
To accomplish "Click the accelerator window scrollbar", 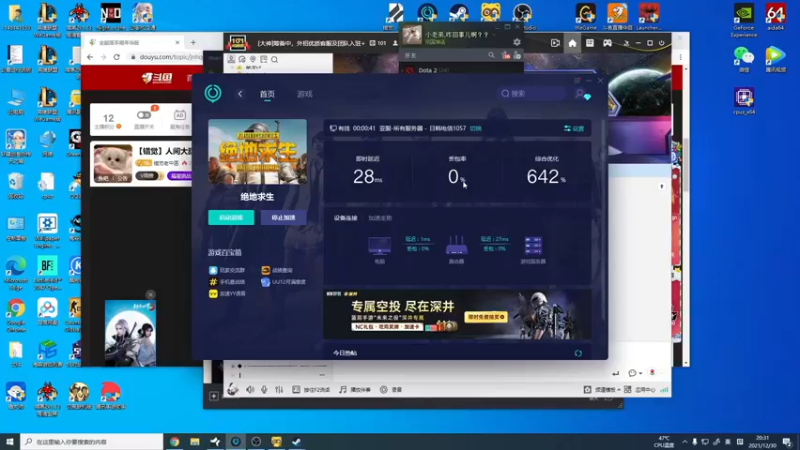I will [604, 219].
